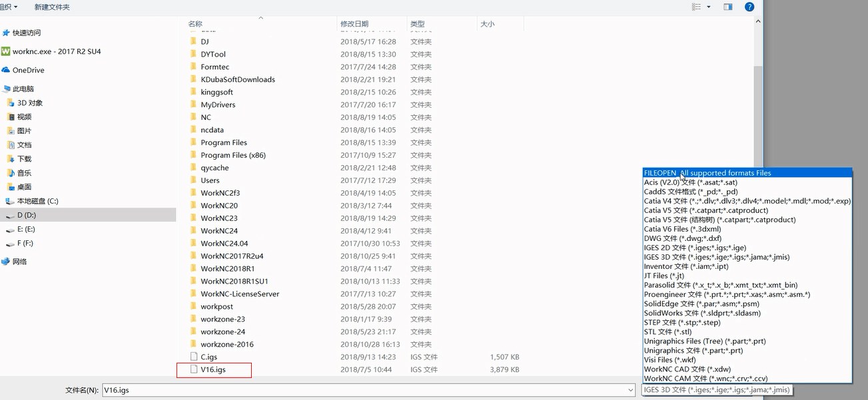Click the Help question mark icon
Viewport: 868px width, 400px height.
[x=749, y=7]
